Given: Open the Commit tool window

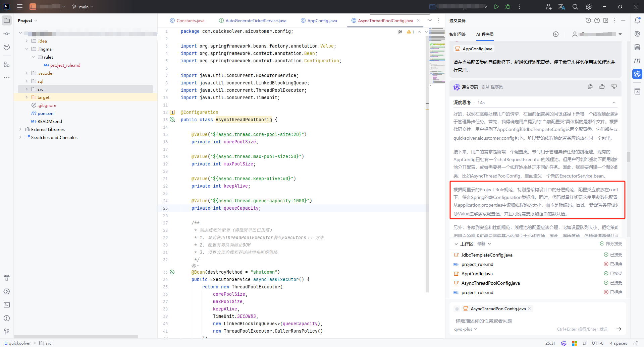Looking at the screenshot, I should point(7,34).
